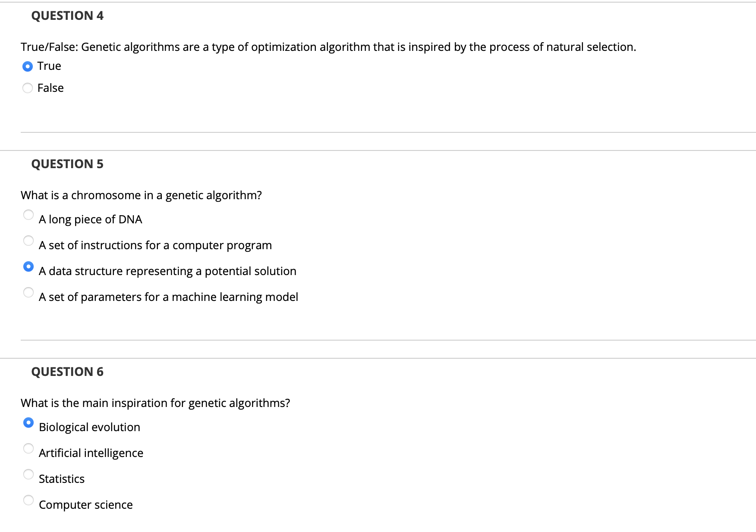The width and height of the screenshot is (756, 532).
Task: Select 'A data structure representing a potential solution'
Action: click(28, 267)
